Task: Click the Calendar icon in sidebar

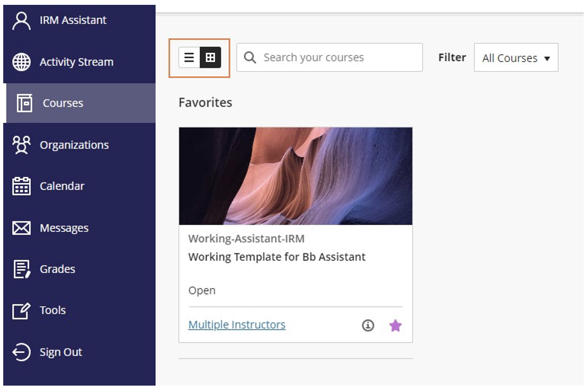Action: pos(22,186)
